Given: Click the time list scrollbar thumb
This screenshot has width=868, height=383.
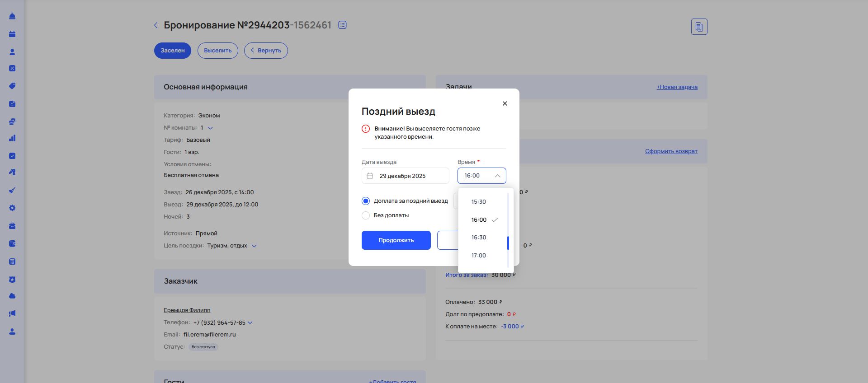Looking at the screenshot, I should [508, 243].
